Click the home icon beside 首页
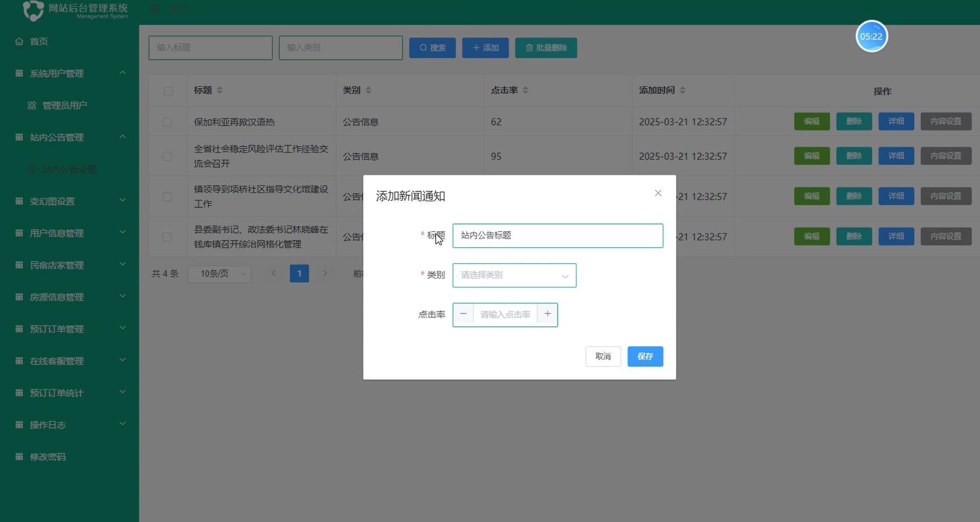 point(18,41)
